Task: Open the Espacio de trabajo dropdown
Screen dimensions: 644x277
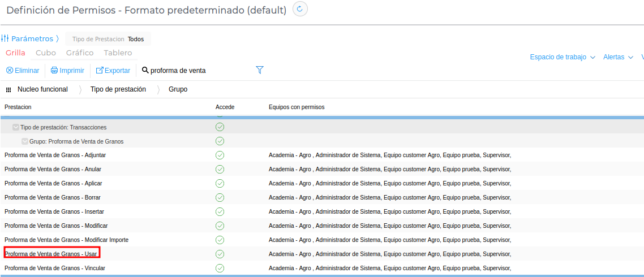Action: coord(563,57)
